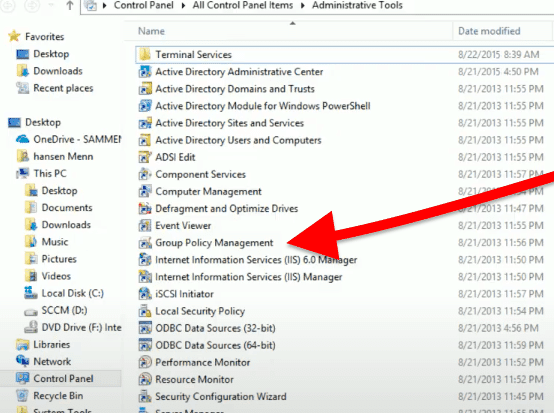This screenshot has width=554, height=413.
Task: Open Downloads under Favorites
Action: pos(58,71)
